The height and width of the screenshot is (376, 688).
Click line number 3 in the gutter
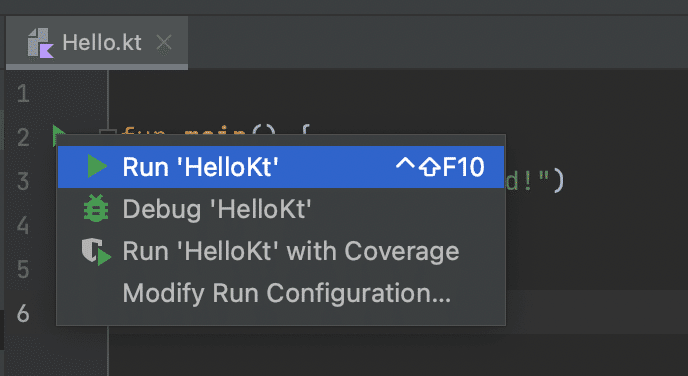click(x=23, y=181)
